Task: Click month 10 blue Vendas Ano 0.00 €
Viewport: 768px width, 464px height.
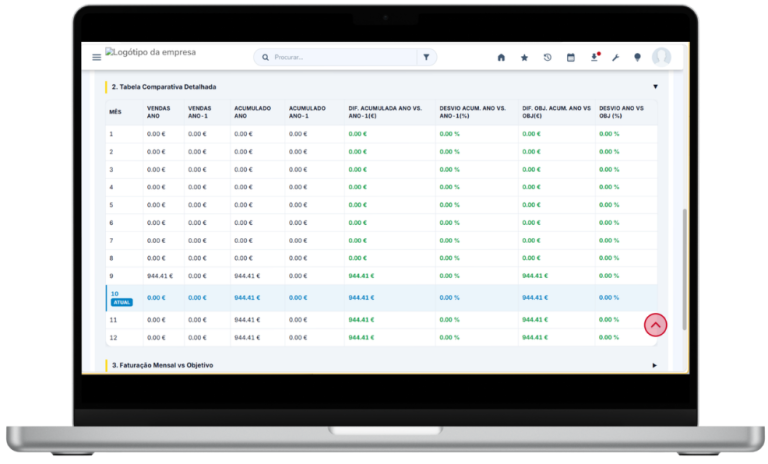Action: [156, 298]
